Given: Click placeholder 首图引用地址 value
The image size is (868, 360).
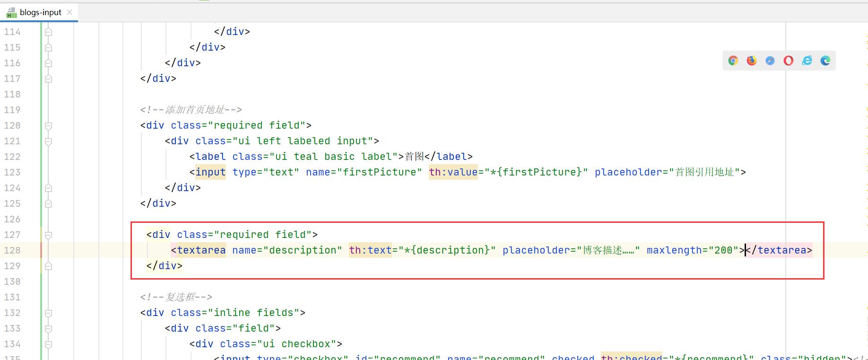Looking at the screenshot, I should pyautogui.click(x=704, y=172).
